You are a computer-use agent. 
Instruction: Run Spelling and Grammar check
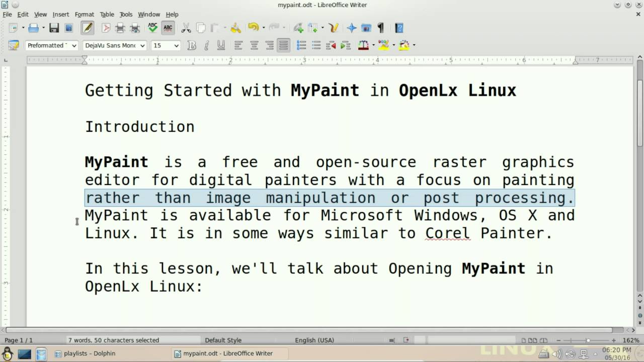(152, 28)
